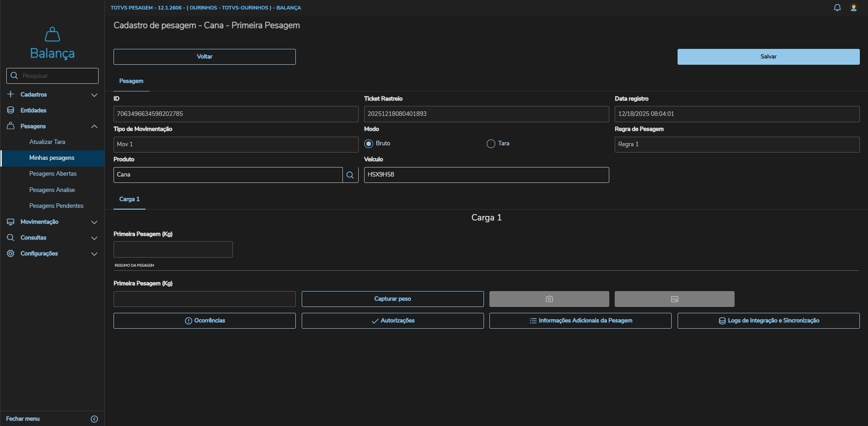Image resolution: width=868 pixels, height=426 pixels.
Task: Open the Ocorrências button
Action: pyautogui.click(x=204, y=321)
